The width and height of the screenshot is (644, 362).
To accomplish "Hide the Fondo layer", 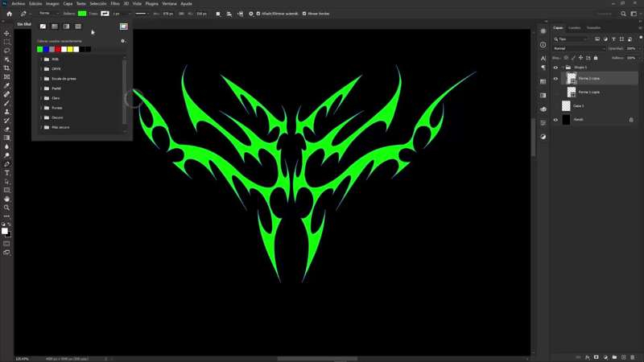I will 555,120.
